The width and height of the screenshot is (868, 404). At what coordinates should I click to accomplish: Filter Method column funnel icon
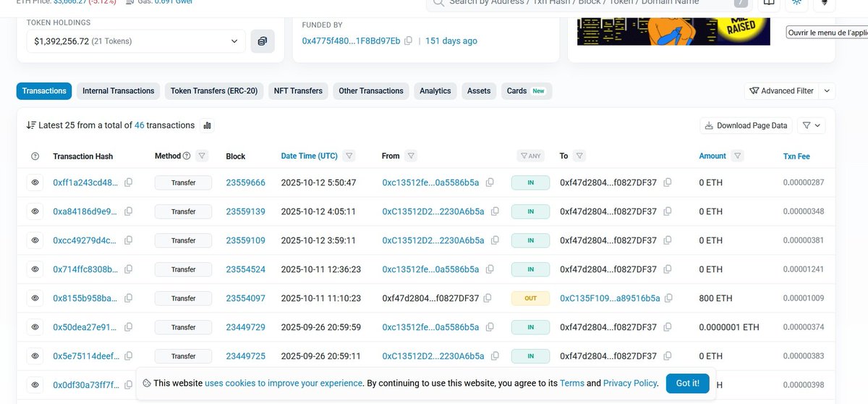click(x=202, y=156)
